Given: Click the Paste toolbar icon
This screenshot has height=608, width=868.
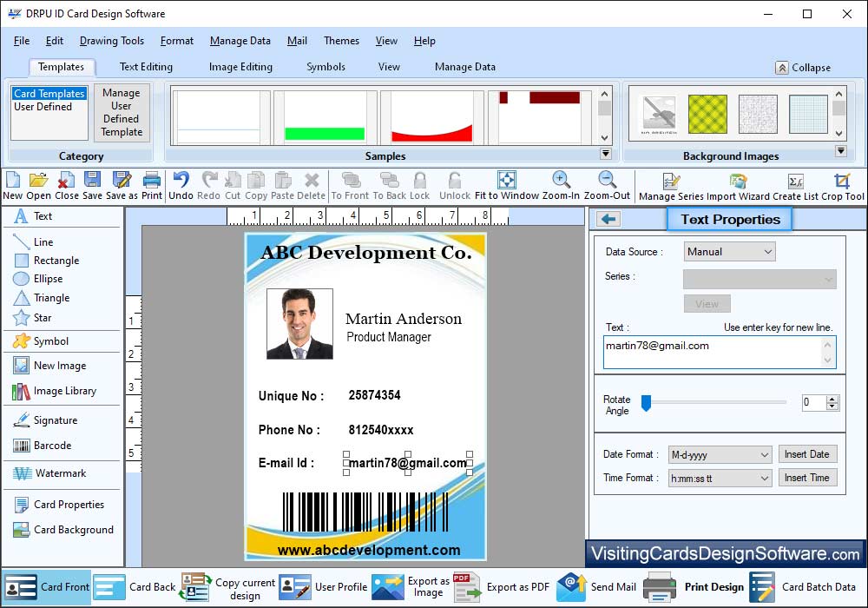Looking at the screenshot, I should pos(282,186).
